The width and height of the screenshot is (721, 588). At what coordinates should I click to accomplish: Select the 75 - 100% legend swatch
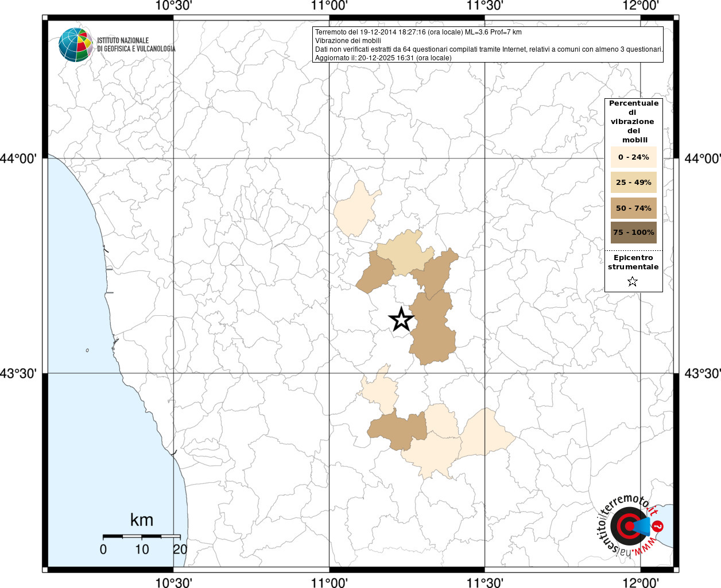634,233
